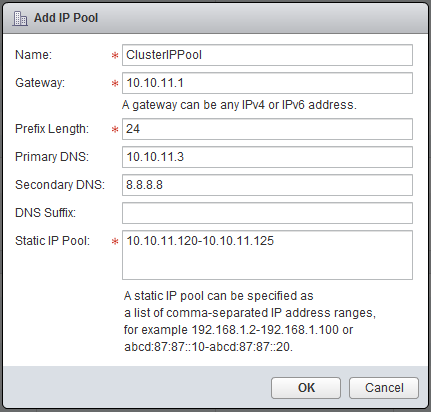Click the Secondary DNS label
Screen dimensions: 431x412
[x=60, y=185]
